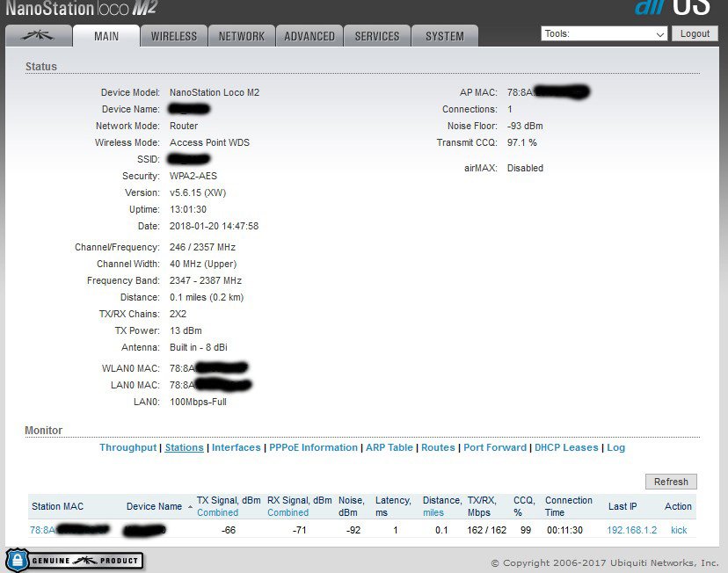This screenshot has height=573, width=728.
Task: View DHCP Leases
Action: pos(566,447)
